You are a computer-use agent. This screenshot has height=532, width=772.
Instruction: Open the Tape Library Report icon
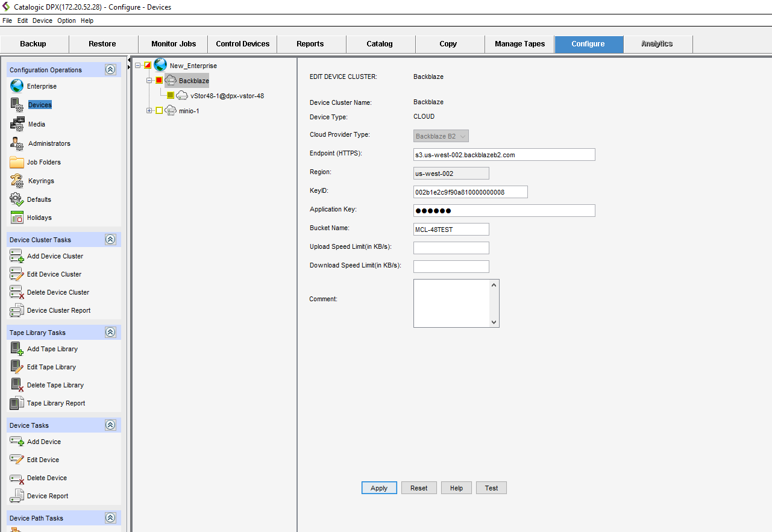(17, 403)
